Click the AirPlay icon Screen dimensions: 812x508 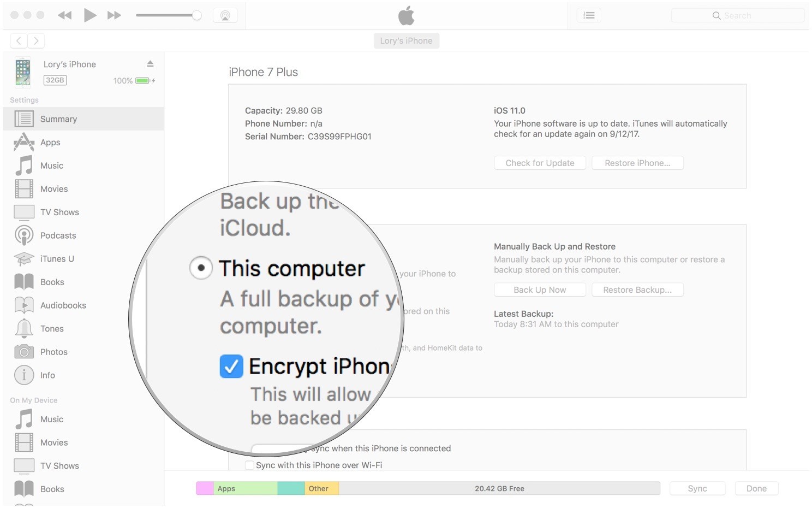click(225, 15)
